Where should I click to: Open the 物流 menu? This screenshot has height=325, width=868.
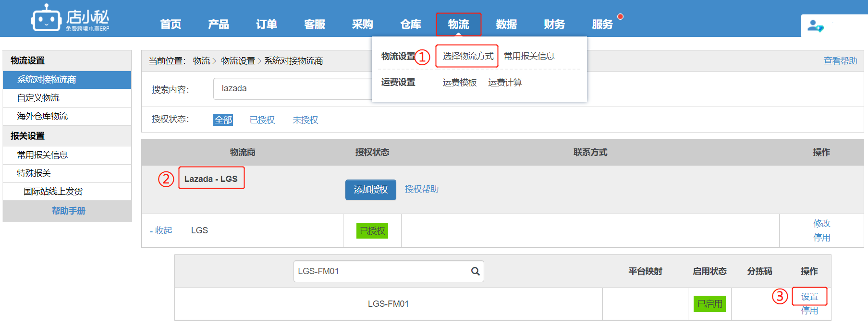[x=459, y=24]
